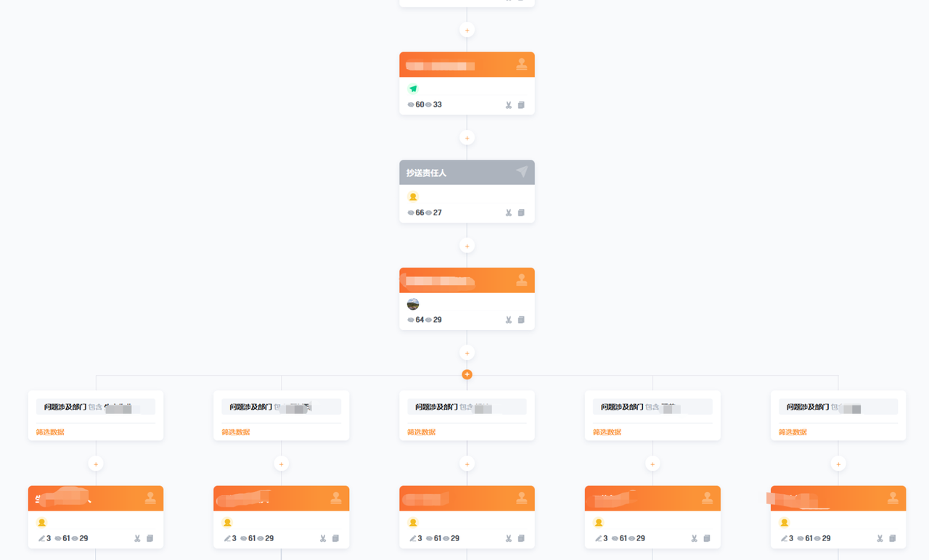Click the solid orange add-branch plus button
The width and height of the screenshot is (929, 560).
[467, 374]
